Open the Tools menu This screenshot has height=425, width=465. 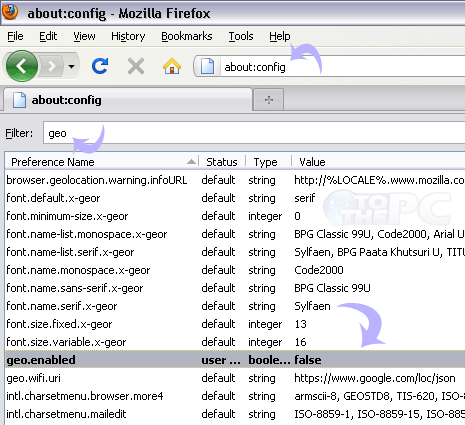tap(241, 36)
